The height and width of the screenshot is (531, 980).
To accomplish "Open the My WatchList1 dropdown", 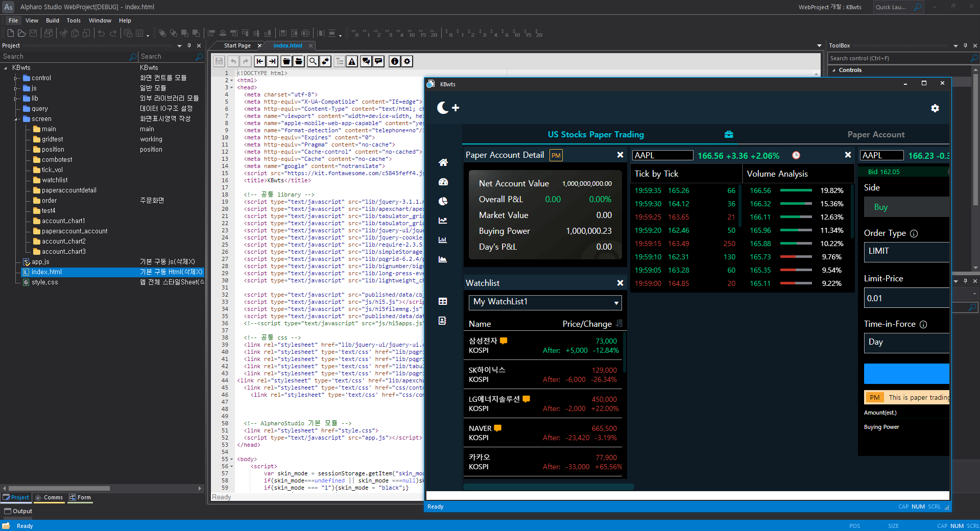I will [544, 302].
